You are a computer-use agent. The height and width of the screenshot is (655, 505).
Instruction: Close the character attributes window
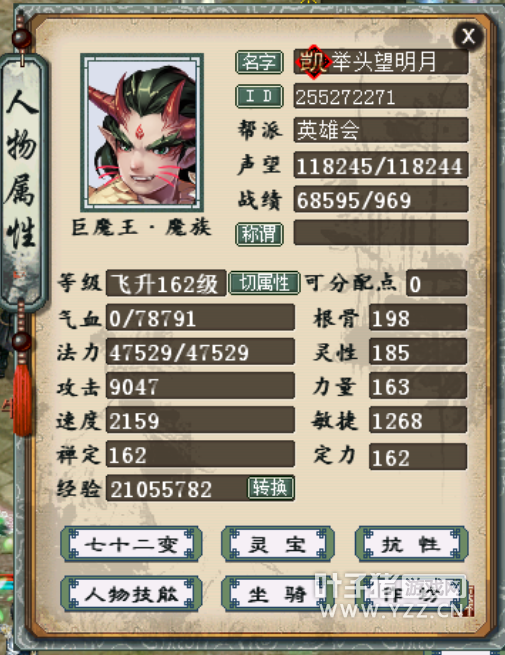point(468,36)
